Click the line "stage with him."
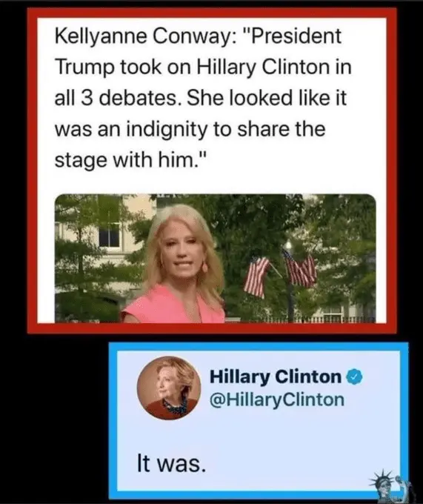Viewport: 423px width, 504px height. point(130,160)
